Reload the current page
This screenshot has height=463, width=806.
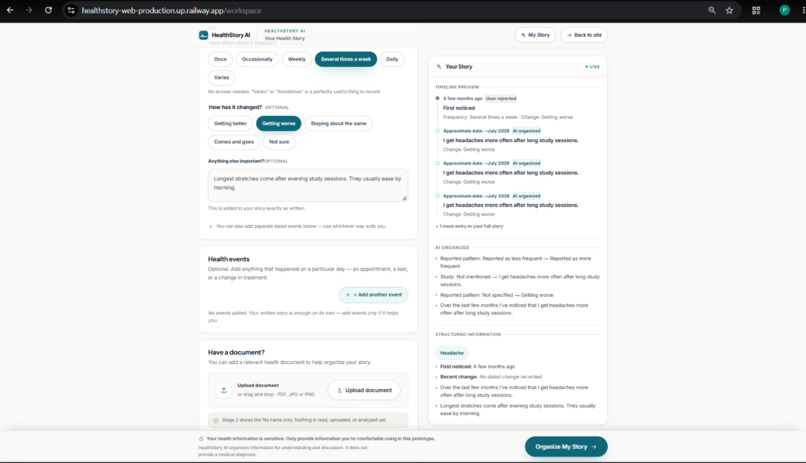coord(48,10)
